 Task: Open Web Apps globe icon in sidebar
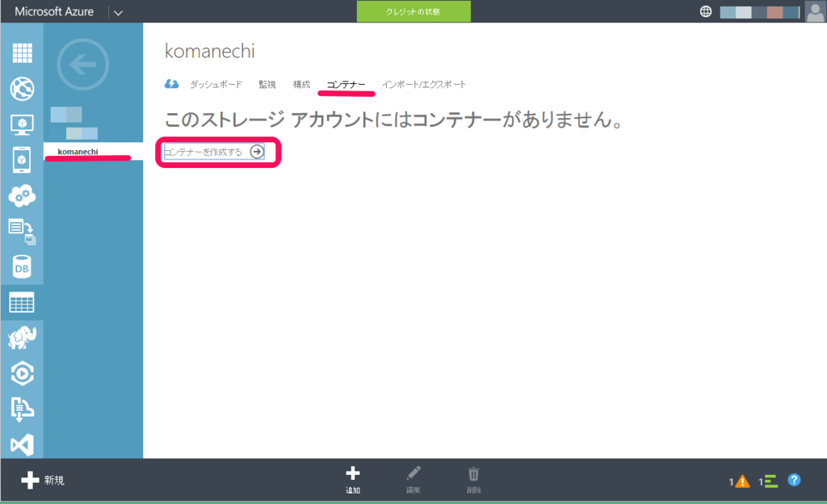click(x=22, y=89)
